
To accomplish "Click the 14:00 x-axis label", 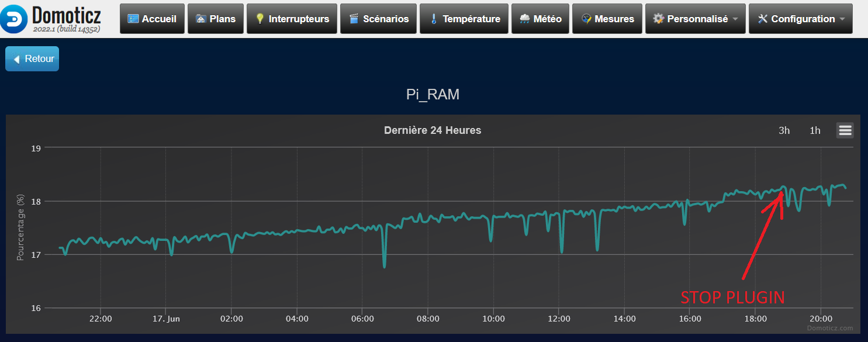I will click(625, 319).
